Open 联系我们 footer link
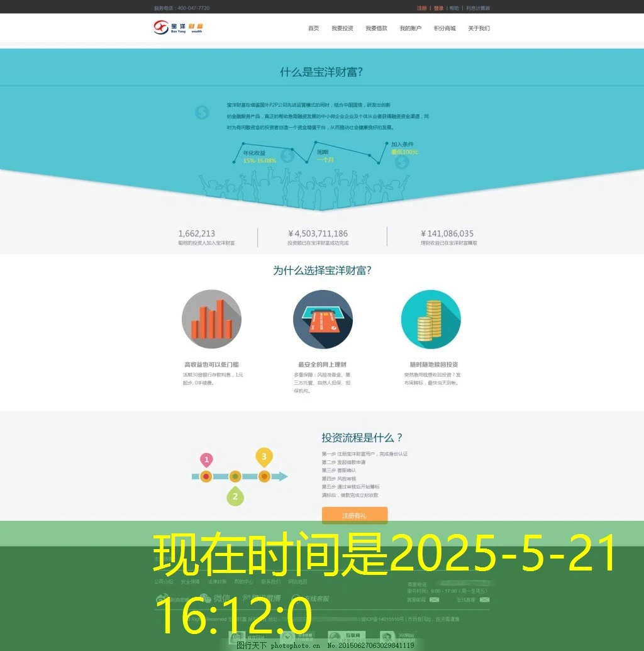This screenshot has width=644, height=651. tap(270, 582)
